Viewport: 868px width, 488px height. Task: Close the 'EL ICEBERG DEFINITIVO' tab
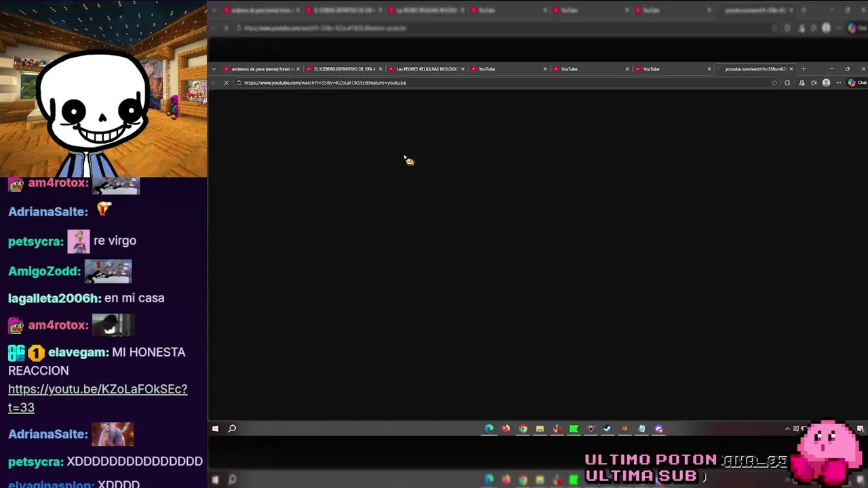coord(380,68)
